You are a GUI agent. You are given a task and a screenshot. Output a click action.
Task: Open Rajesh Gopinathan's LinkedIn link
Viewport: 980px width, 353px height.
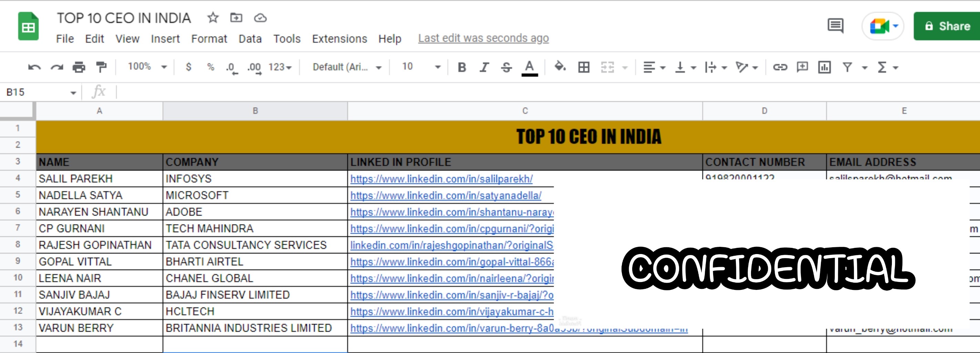click(x=451, y=245)
